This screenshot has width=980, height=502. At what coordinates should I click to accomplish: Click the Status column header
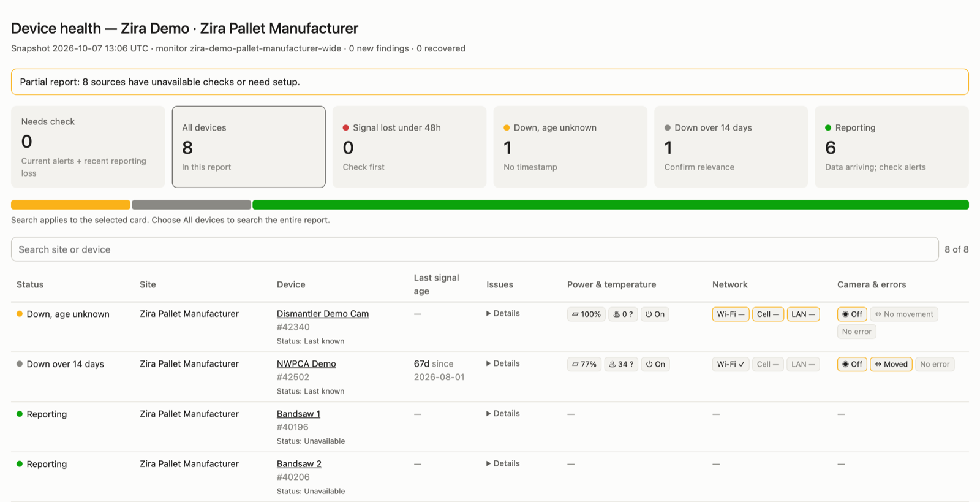30,284
